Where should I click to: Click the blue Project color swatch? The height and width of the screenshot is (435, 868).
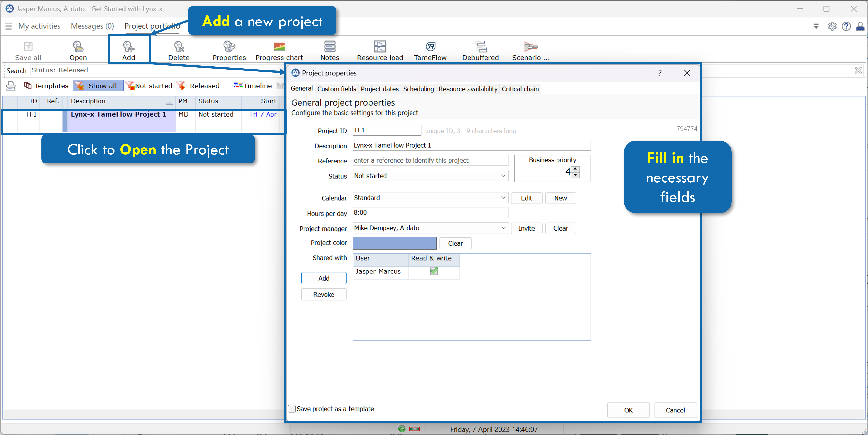(x=394, y=243)
